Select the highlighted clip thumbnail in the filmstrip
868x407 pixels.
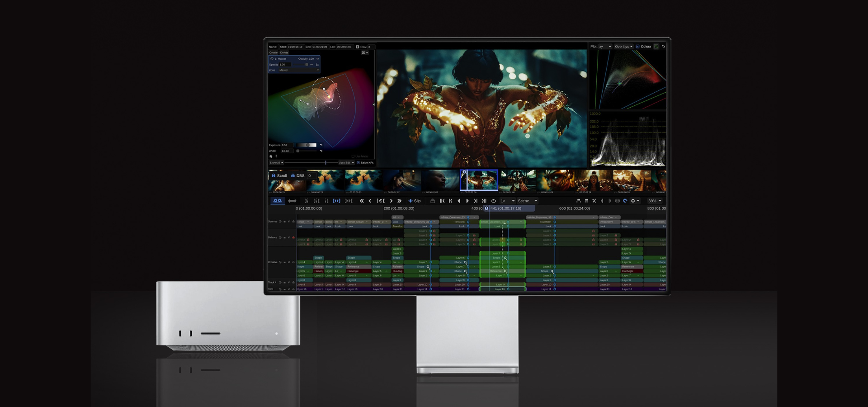(480, 180)
